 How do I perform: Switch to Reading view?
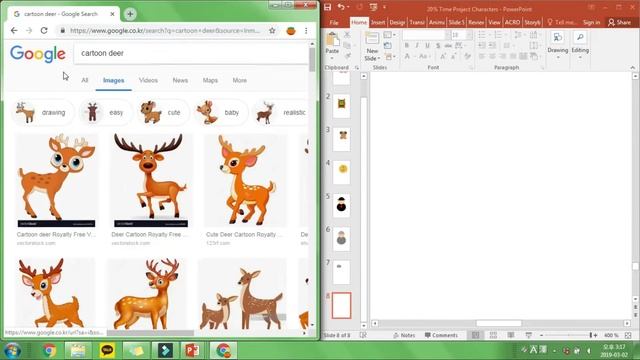511,335
